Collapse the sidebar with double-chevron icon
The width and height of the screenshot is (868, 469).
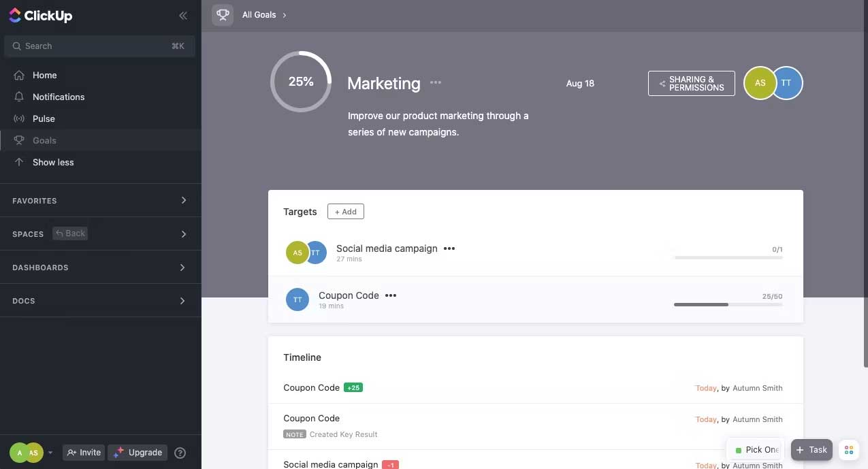[183, 16]
